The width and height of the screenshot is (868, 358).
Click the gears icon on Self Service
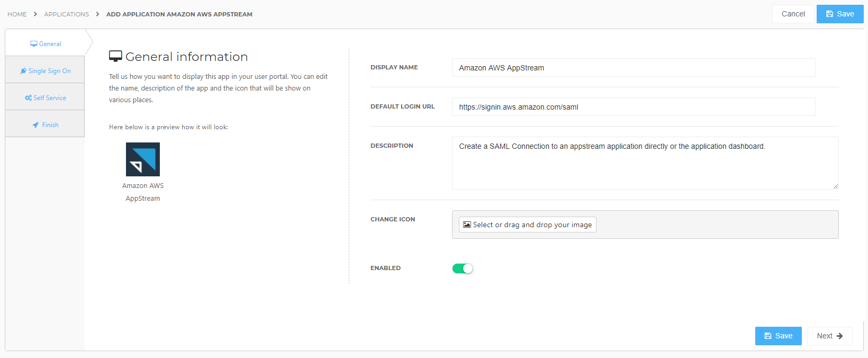coord(28,98)
